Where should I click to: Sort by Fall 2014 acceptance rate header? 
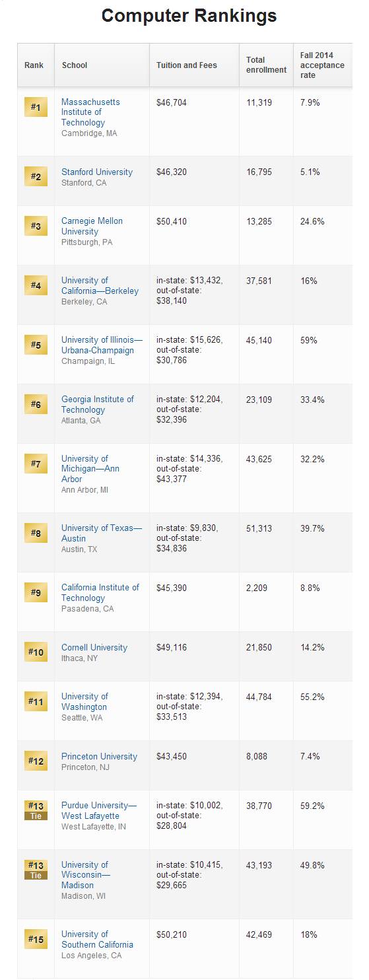323,65
